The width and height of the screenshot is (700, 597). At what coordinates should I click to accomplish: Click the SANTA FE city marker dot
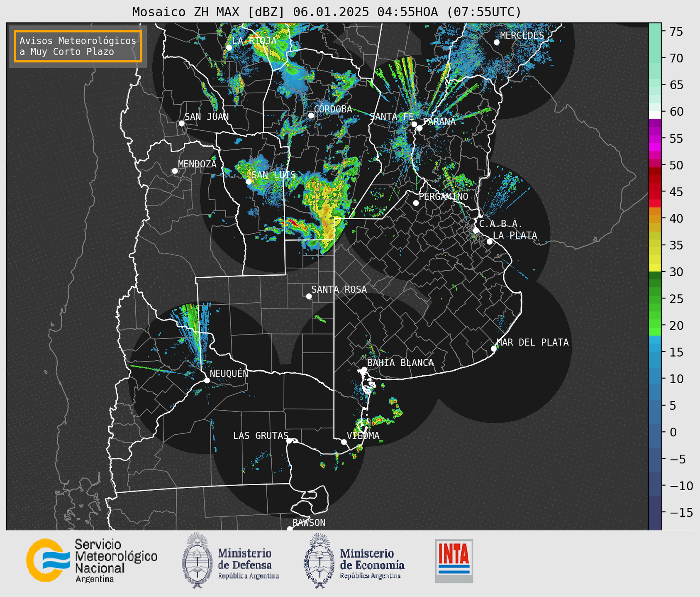pyautogui.click(x=414, y=124)
